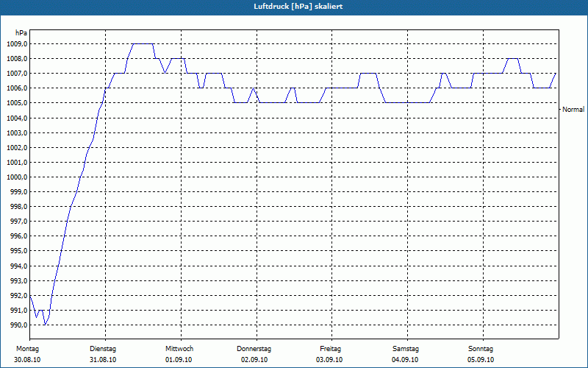Click the 'Samstag' day label
The image size is (588, 368).
[x=406, y=349]
